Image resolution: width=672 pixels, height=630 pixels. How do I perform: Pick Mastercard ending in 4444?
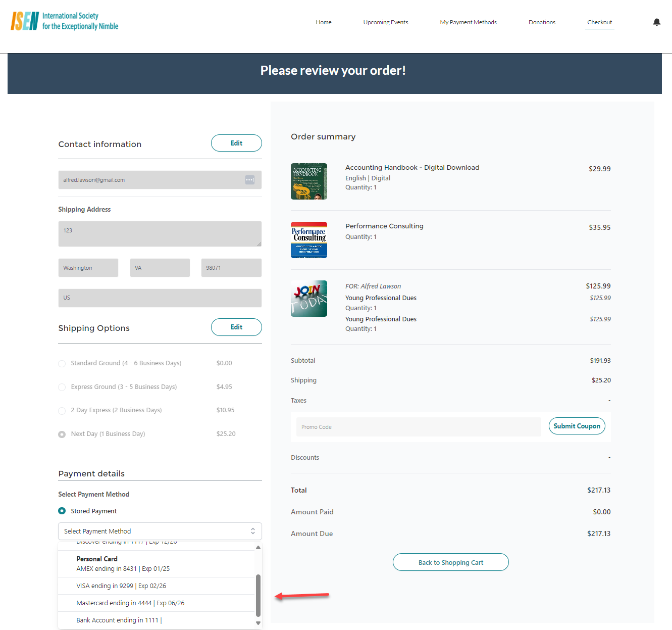point(130,603)
